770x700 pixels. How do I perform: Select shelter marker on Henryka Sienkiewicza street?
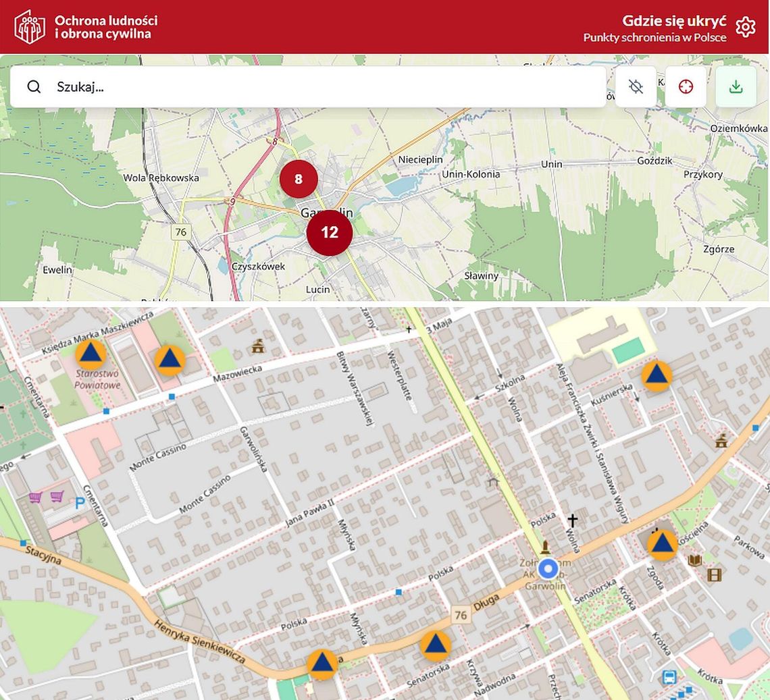coord(322,664)
